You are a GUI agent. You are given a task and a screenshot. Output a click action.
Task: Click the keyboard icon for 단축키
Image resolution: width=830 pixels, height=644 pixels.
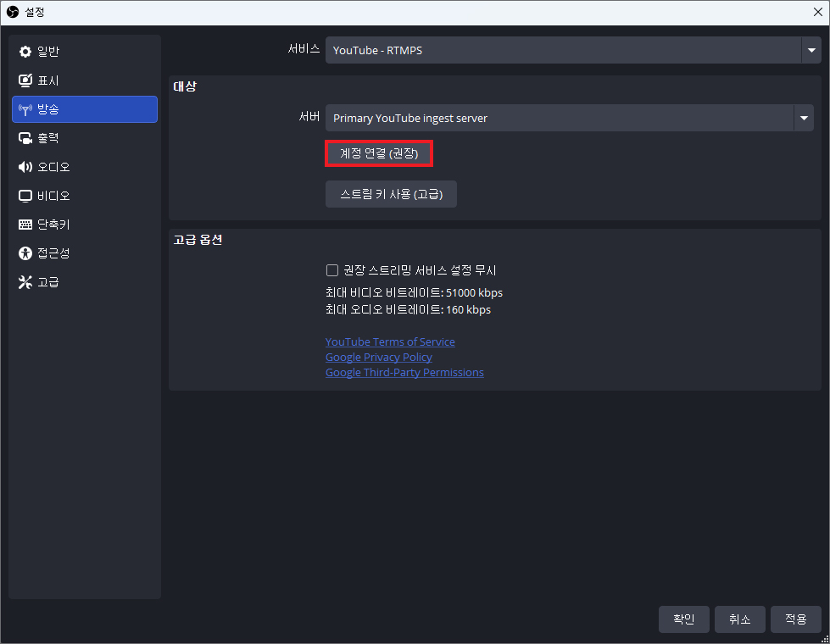(25, 225)
